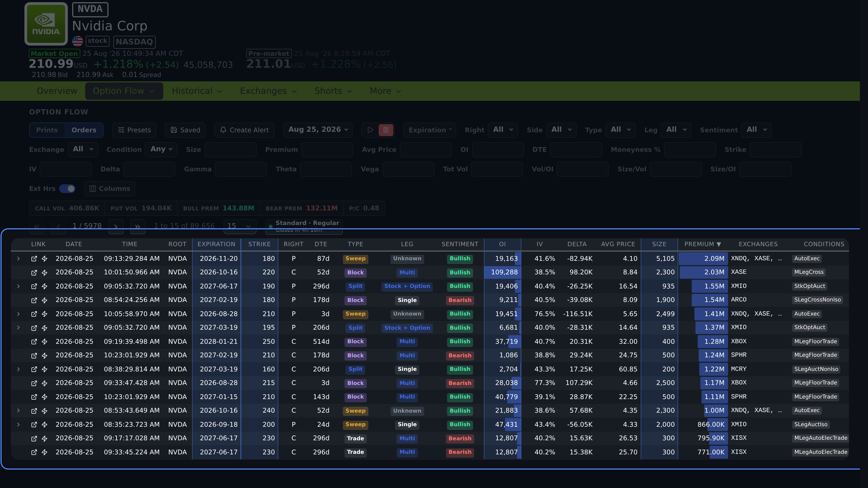Open the Sentiment filter dropdown

click(x=756, y=130)
